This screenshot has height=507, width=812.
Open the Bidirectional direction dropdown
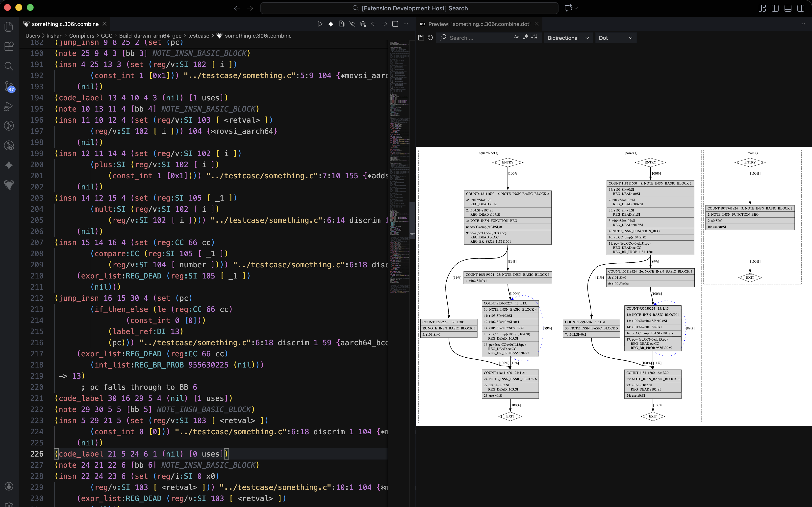point(568,38)
